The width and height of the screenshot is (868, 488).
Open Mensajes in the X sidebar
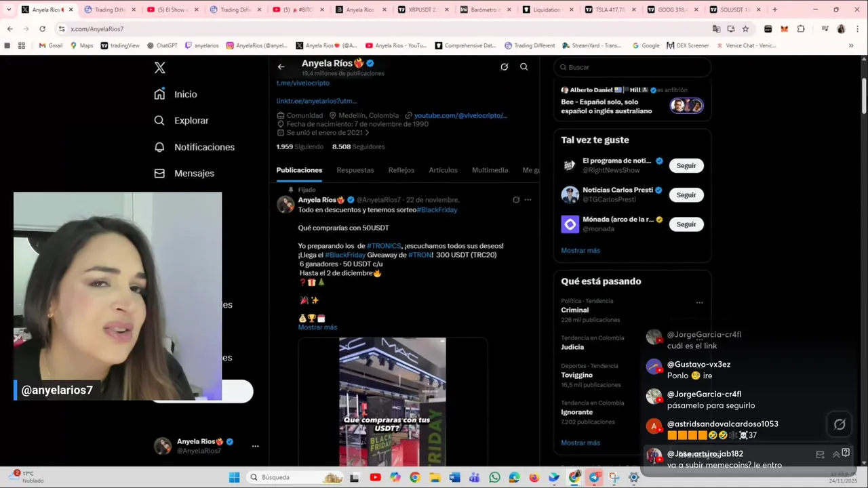(x=184, y=174)
